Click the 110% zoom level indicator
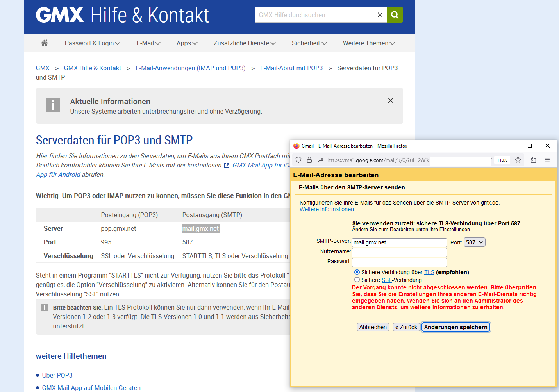The width and height of the screenshot is (559, 392). pos(502,160)
